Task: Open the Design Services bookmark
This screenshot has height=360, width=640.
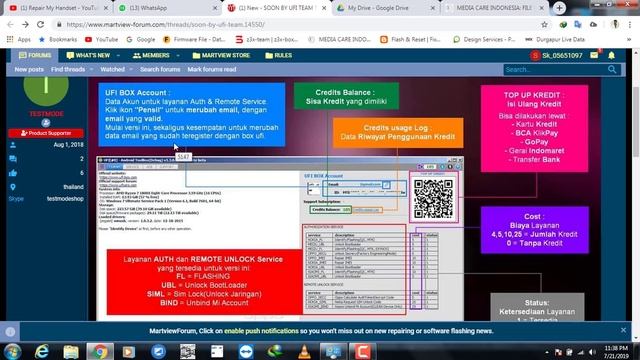Action: (484, 40)
